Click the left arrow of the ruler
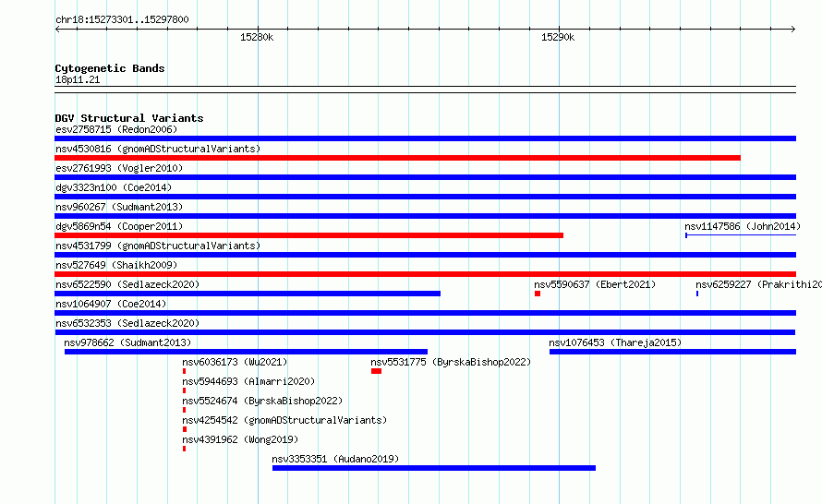Viewport: 822px width, 504px height. (x=57, y=29)
